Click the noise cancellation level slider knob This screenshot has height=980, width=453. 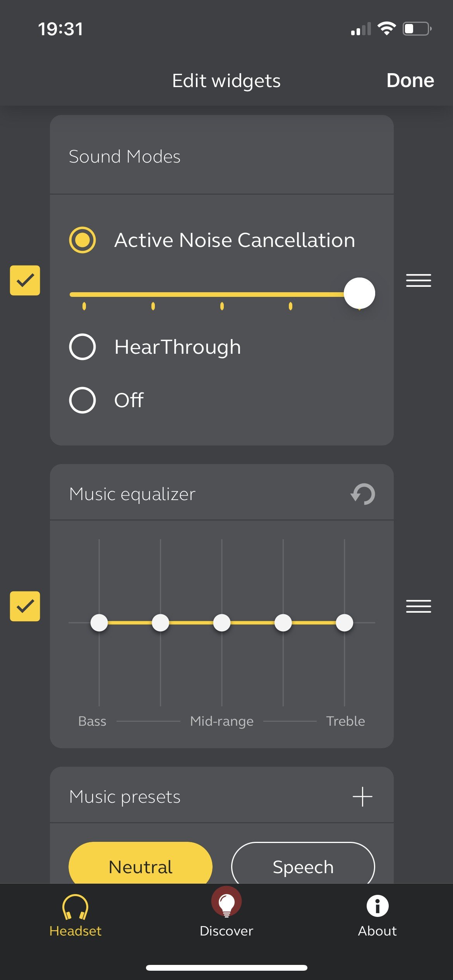click(359, 293)
